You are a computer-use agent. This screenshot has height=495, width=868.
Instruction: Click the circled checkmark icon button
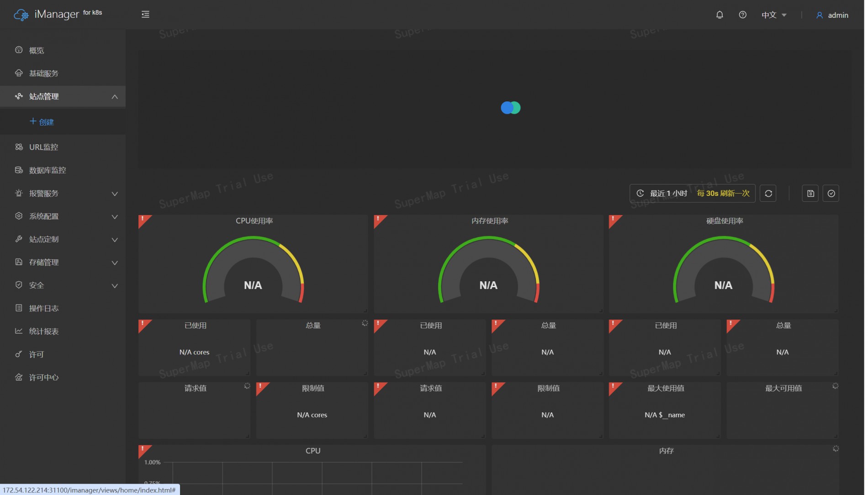tap(831, 194)
